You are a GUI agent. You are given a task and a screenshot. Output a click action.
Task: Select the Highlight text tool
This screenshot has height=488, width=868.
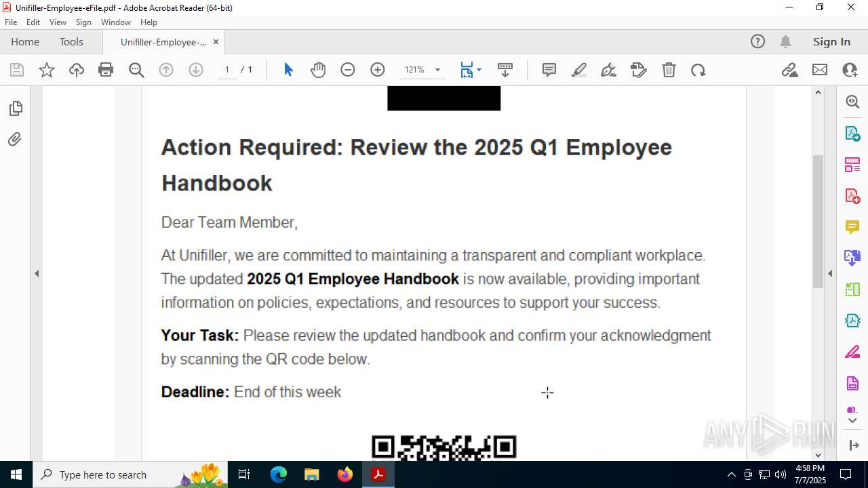coord(579,70)
